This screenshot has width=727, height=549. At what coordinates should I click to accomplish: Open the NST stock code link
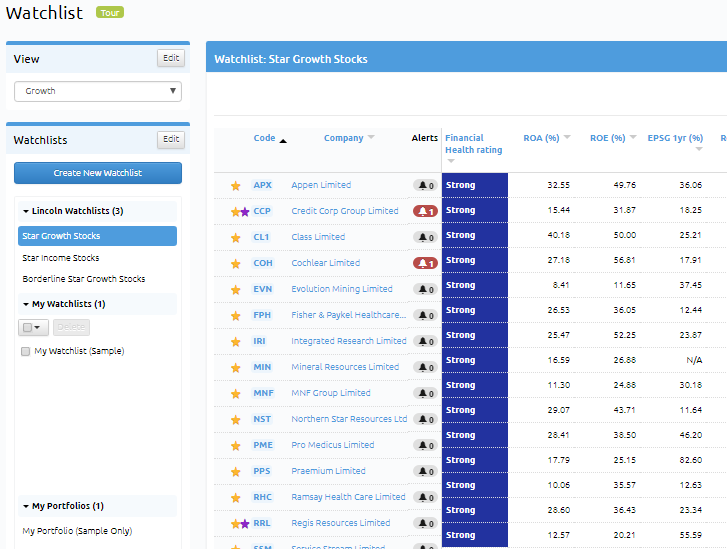tap(262, 419)
